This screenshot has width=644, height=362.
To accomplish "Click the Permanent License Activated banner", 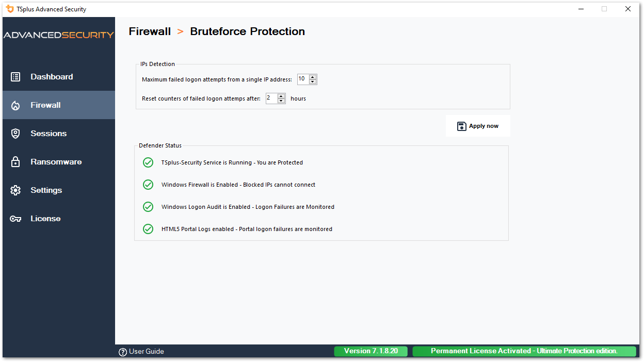I will (524, 351).
